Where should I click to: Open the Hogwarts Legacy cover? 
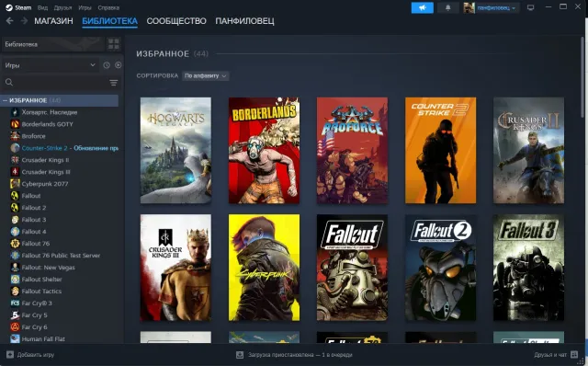(175, 151)
